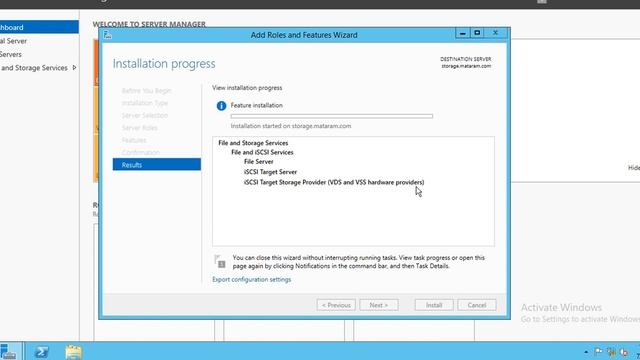Show hidden tray icons arrow
This screenshot has width=640, height=360.
tap(586, 352)
